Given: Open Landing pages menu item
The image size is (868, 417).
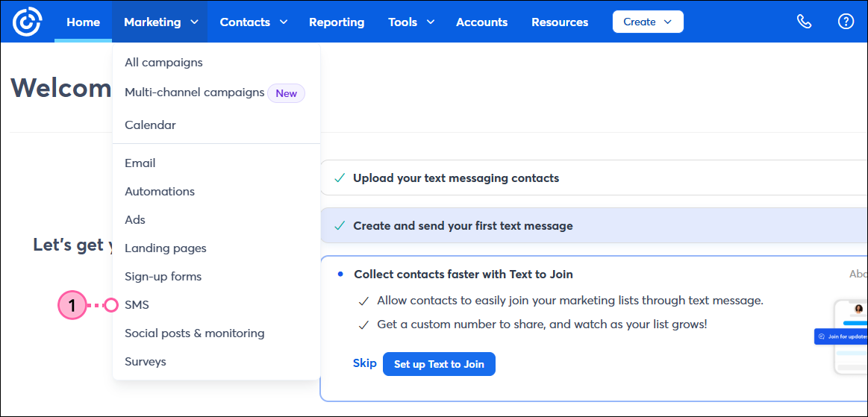Looking at the screenshot, I should 166,248.
